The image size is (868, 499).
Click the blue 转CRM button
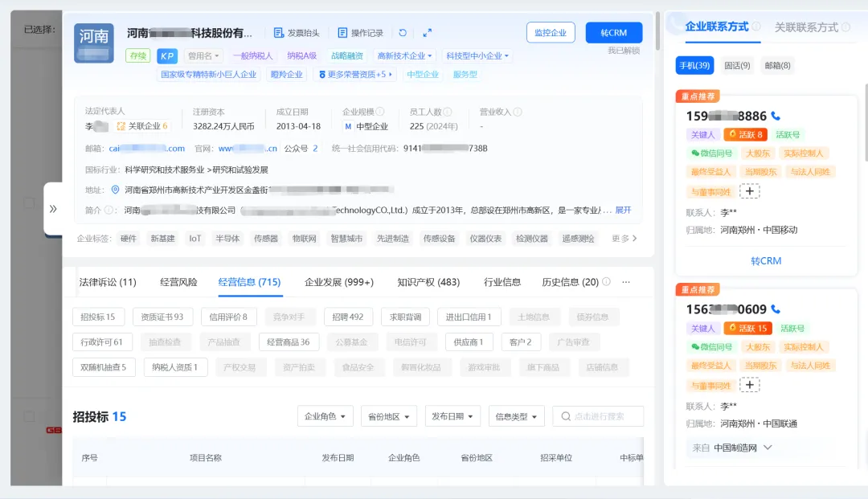[x=614, y=32]
